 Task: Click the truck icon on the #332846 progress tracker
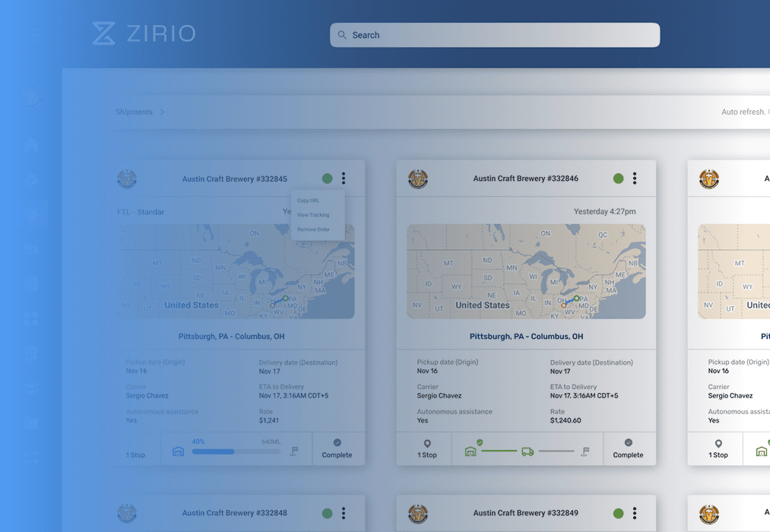[528, 450]
